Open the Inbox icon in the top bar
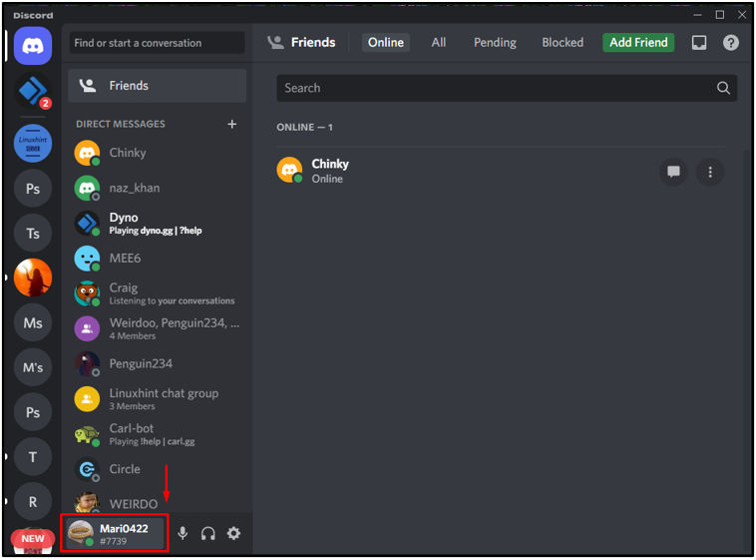 (x=699, y=43)
